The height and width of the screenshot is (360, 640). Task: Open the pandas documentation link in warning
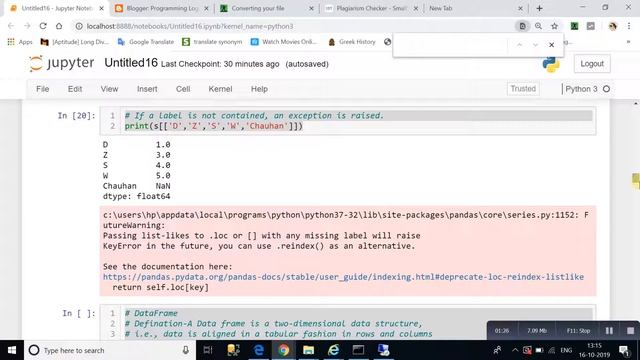pyautogui.click(x=343, y=277)
